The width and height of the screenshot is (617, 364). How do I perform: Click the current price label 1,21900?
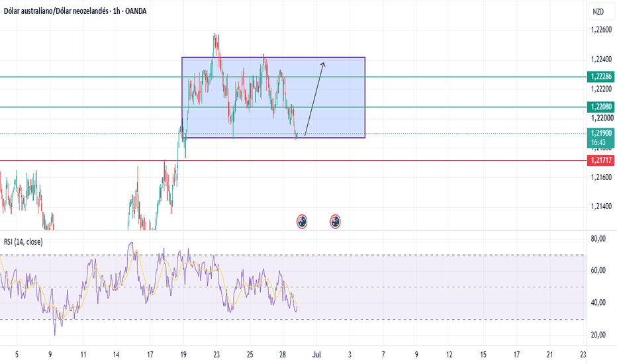[600, 134]
